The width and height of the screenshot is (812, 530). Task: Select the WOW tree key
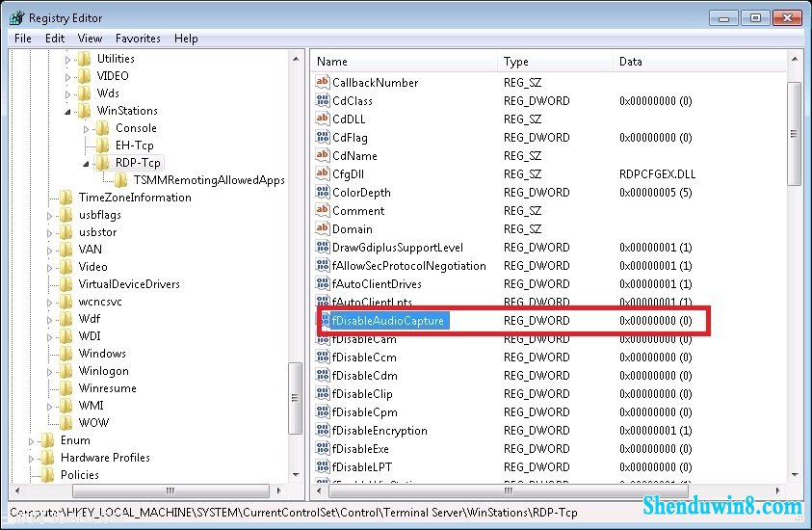pyautogui.click(x=93, y=423)
